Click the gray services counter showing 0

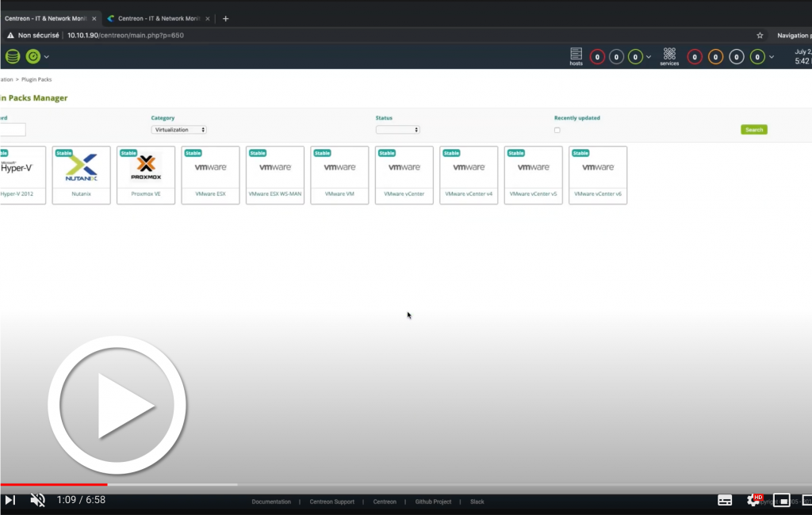(737, 57)
